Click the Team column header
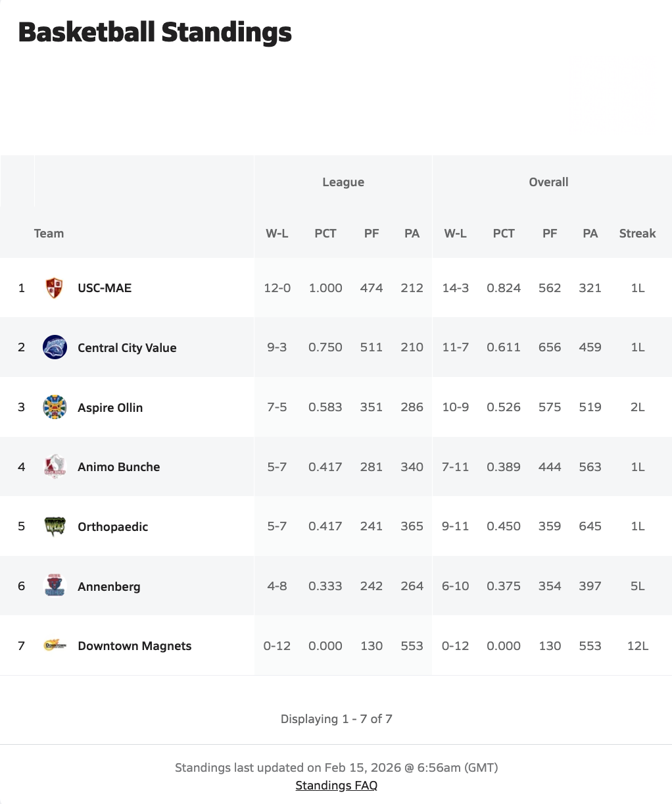Screen dimensions: 672x804 pyautogui.click(x=49, y=233)
